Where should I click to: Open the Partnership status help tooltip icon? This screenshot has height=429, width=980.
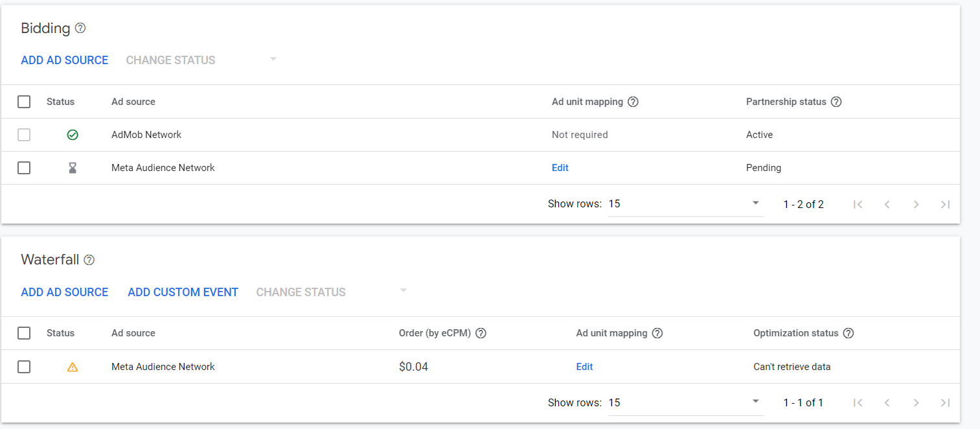[836, 102]
